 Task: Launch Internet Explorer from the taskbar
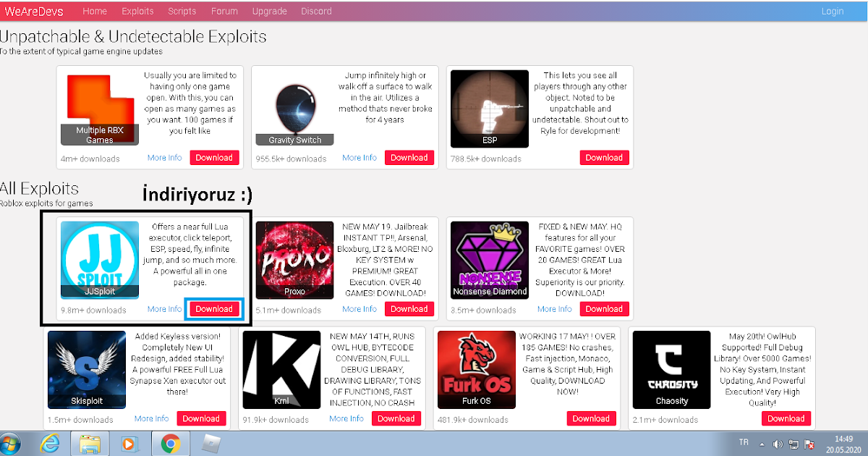pos(51,443)
